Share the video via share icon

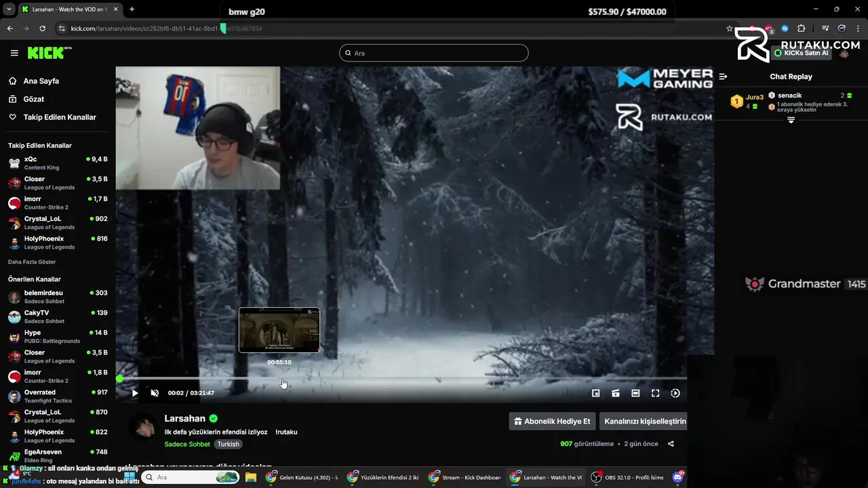click(x=671, y=444)
